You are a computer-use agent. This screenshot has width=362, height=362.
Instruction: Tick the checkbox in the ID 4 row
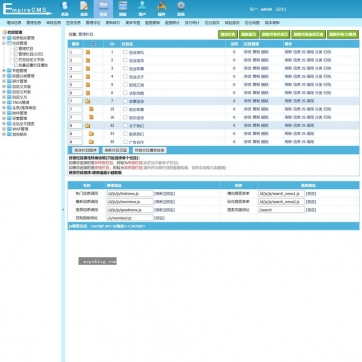coord(125,76)
